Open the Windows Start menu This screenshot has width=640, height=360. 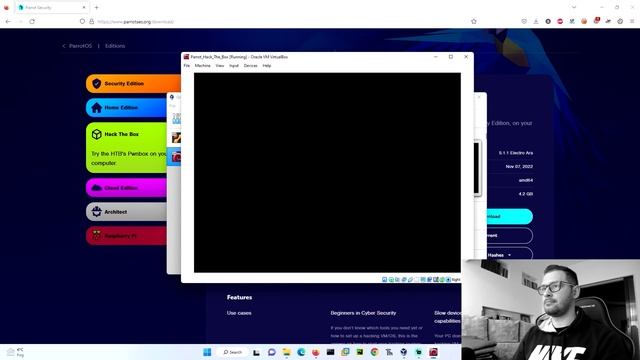click(207, 352)
